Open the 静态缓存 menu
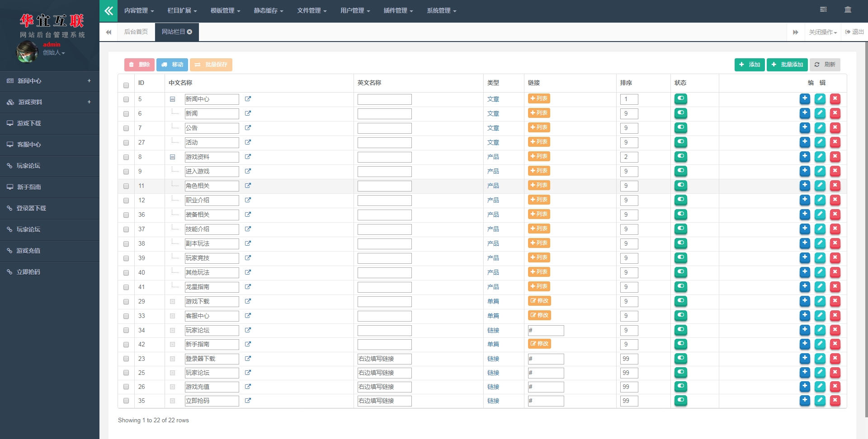Image resolution: width=868 pixels, height=439 pixels. pyautogui.click(x=269, y=11)
